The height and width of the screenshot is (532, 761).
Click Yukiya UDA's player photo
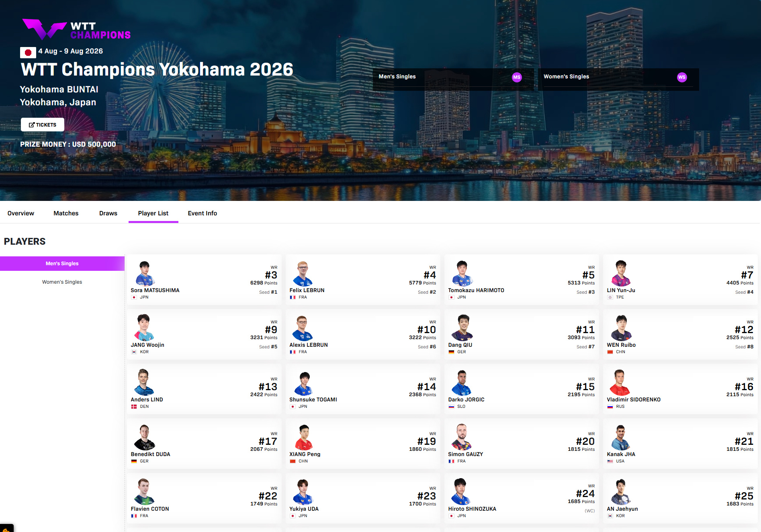[303, 492]
